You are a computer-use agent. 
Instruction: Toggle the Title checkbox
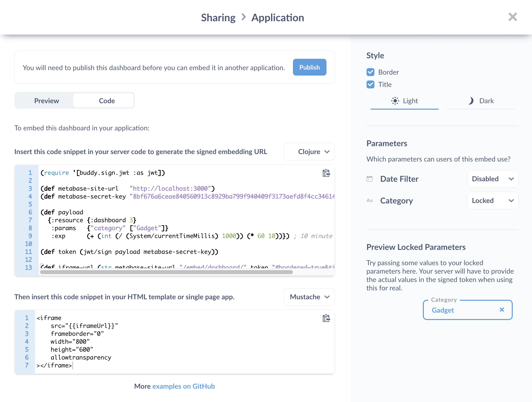pyautogui.click(x=370, y=84)
